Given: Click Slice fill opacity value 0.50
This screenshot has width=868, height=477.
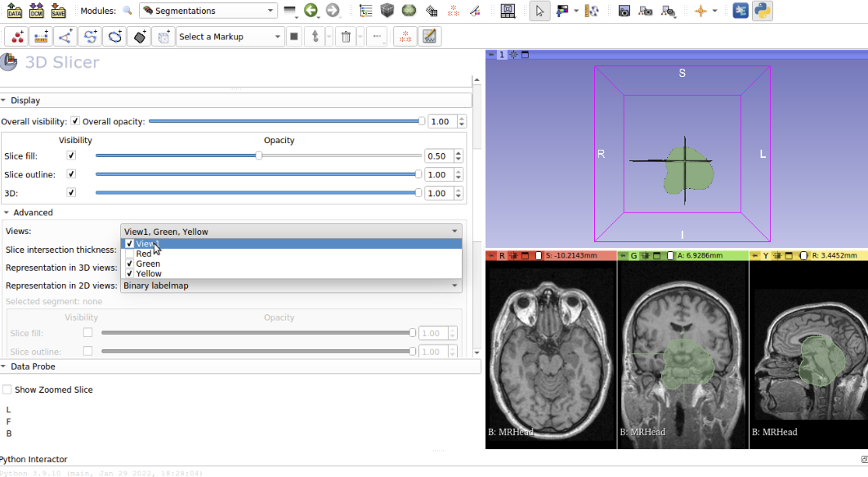Looking at the screenshot, I should tap(440, 156).
